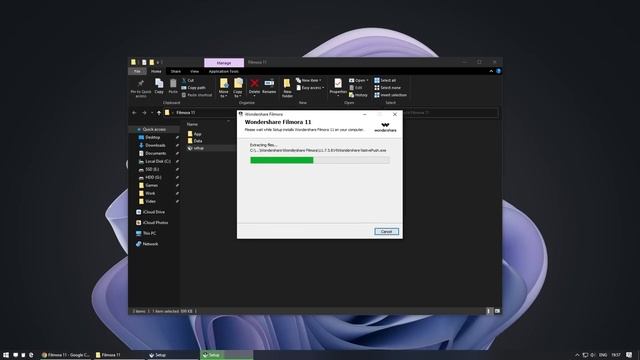Open iCloud Drive in sidebar

point(153,212)
